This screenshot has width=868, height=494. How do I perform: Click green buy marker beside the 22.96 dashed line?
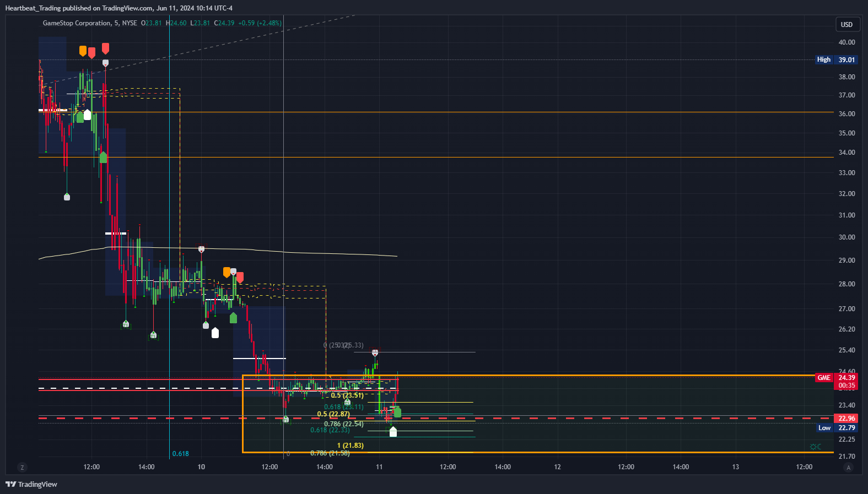point(397,412)
